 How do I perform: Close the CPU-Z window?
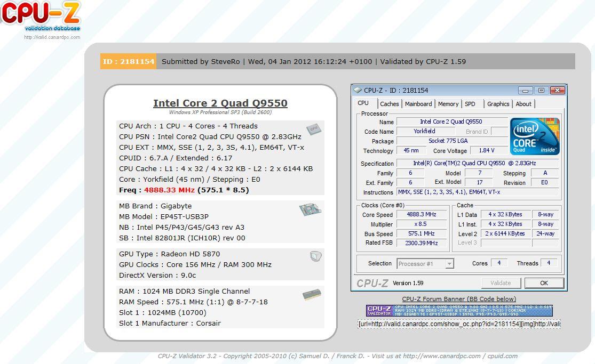(x=558, y=90)
